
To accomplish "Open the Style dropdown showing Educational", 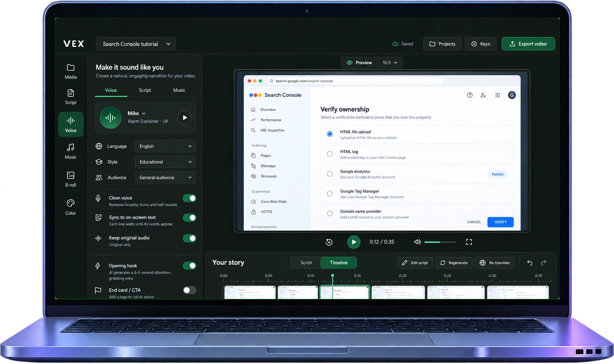I will click(165, 162).
